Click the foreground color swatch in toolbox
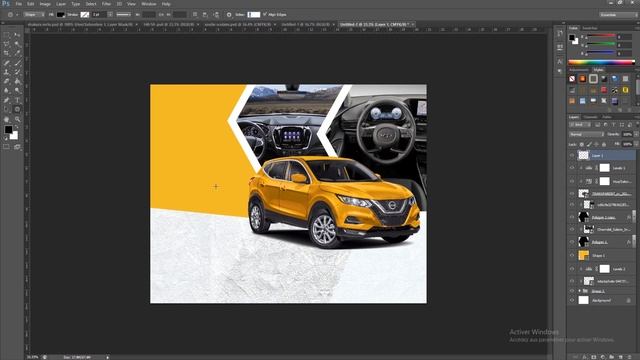 [x=9, y=130]
